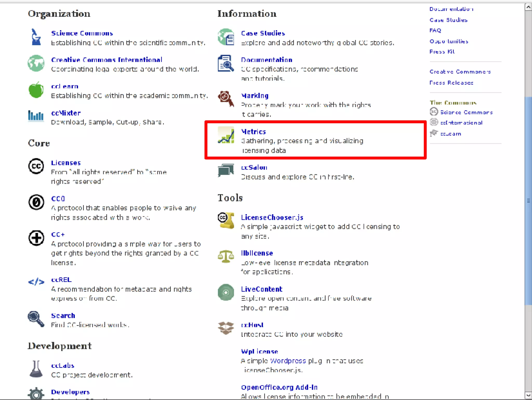Click the LiveContent disc icon
Image resolution: width=532 pixels, height=400 pixels.
(x=226, y=292)
